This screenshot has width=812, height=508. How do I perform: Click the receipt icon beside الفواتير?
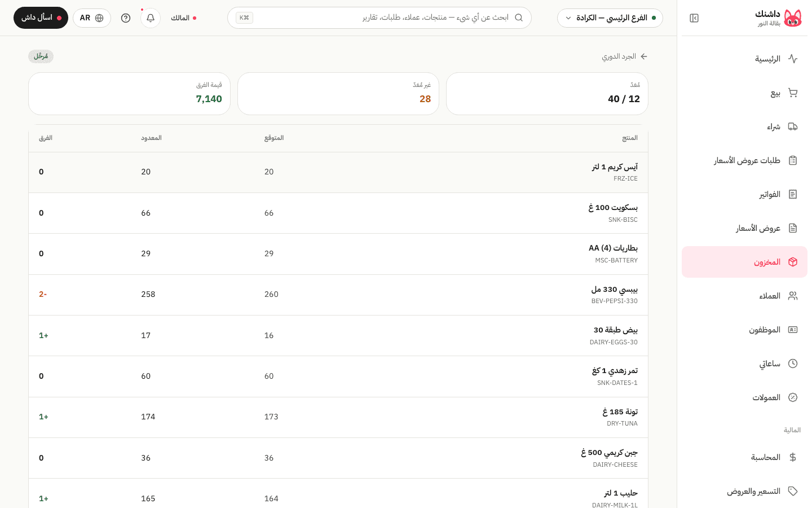pyautogui.click(x=793, y=194)
